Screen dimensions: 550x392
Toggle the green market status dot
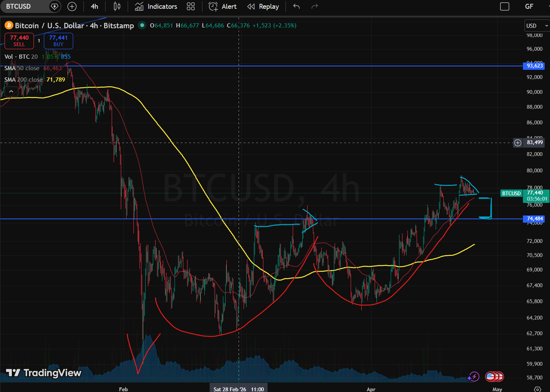[x=142, y=25]
